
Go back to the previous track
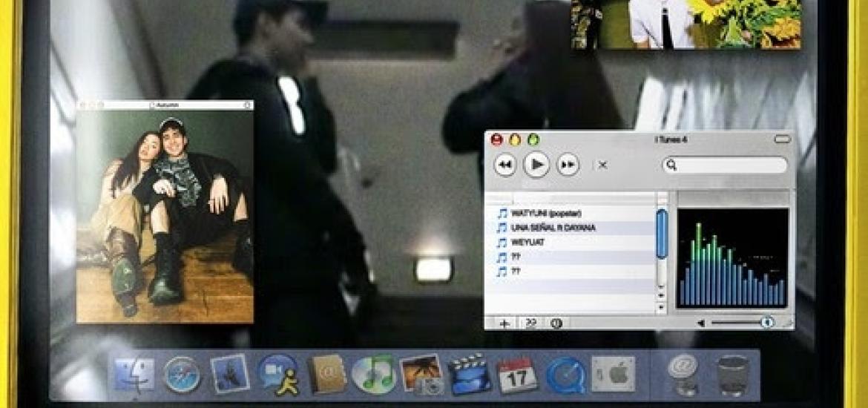[504, 165]
